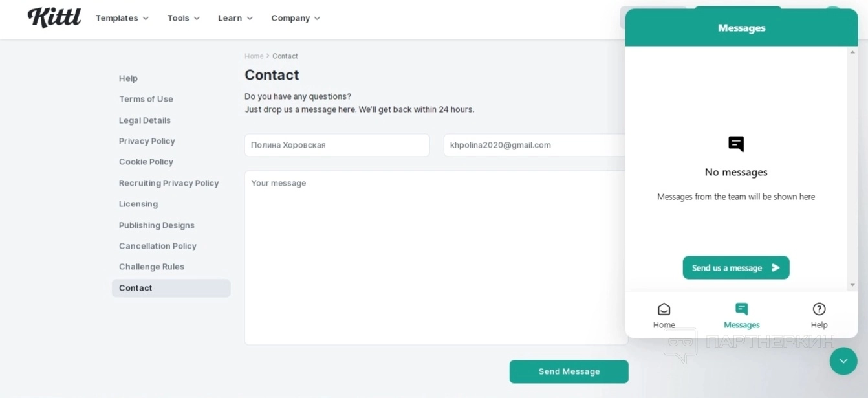868x398 pixels.
Task: Expand the Templates dropdown menu
Action: pyautogui.click(x=122, y=18)
